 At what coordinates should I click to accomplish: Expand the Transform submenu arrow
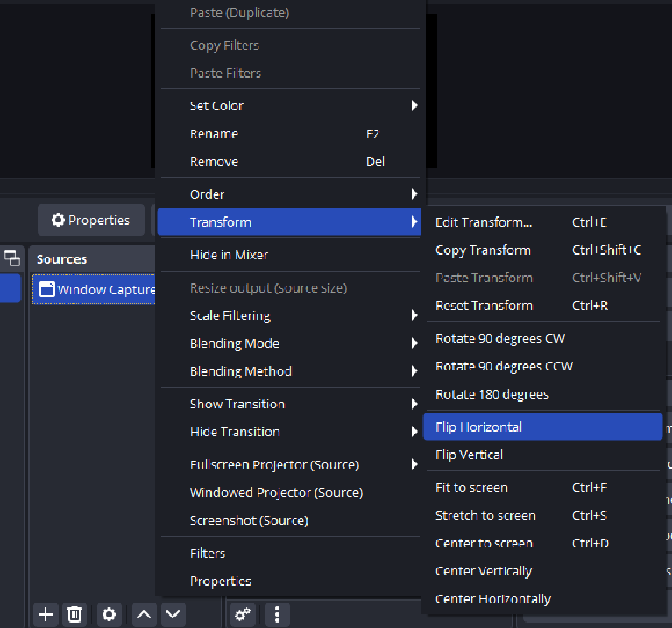coord(414,222)
